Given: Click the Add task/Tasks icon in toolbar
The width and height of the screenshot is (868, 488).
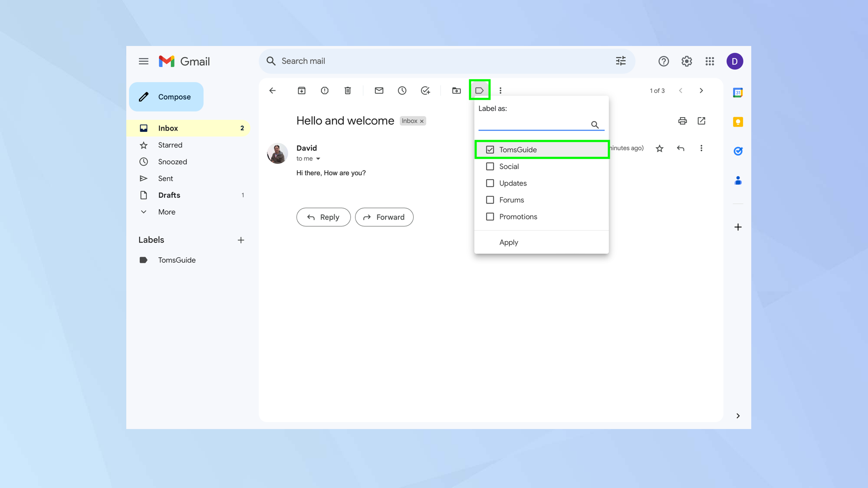Looking at the screenshot, I should coord(426,91).
